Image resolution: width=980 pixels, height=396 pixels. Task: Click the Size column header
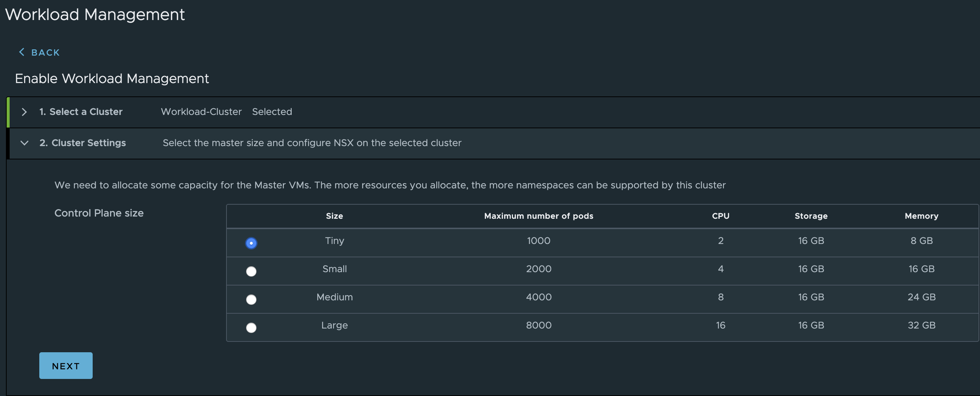pyautogui.click(x=334, y=216)
